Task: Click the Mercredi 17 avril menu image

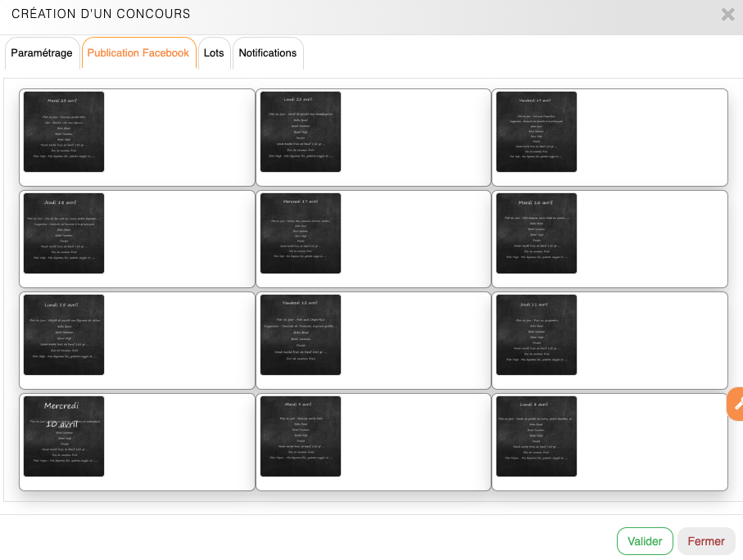Action: [301, 233]
